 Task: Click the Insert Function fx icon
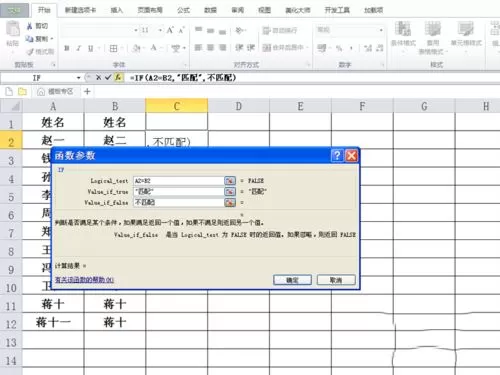click(x=118, y=78)
